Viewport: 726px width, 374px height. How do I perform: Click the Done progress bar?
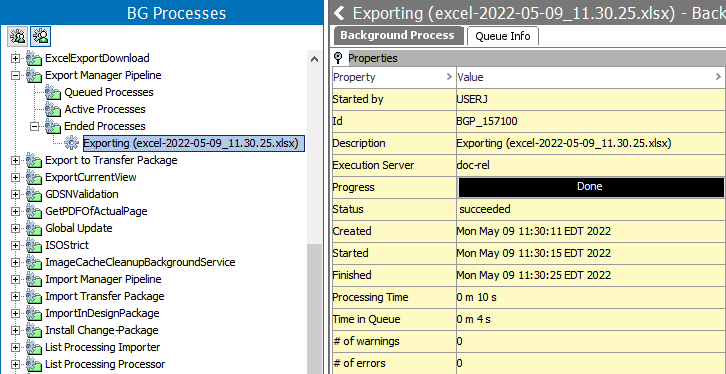(x=591, y=187)
